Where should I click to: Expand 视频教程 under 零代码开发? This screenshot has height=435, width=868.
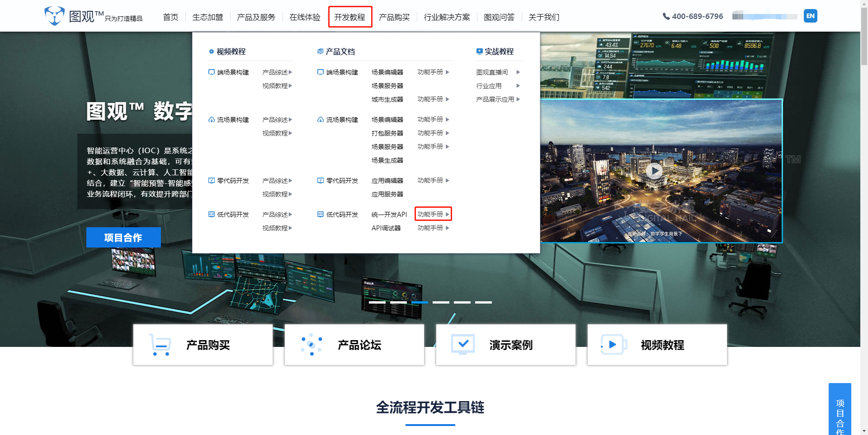pyautogui.click(x=277, y=194)
